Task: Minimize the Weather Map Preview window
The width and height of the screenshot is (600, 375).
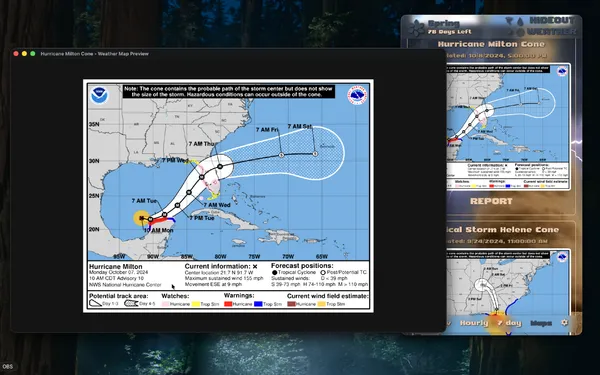Action: coord(24,54)
